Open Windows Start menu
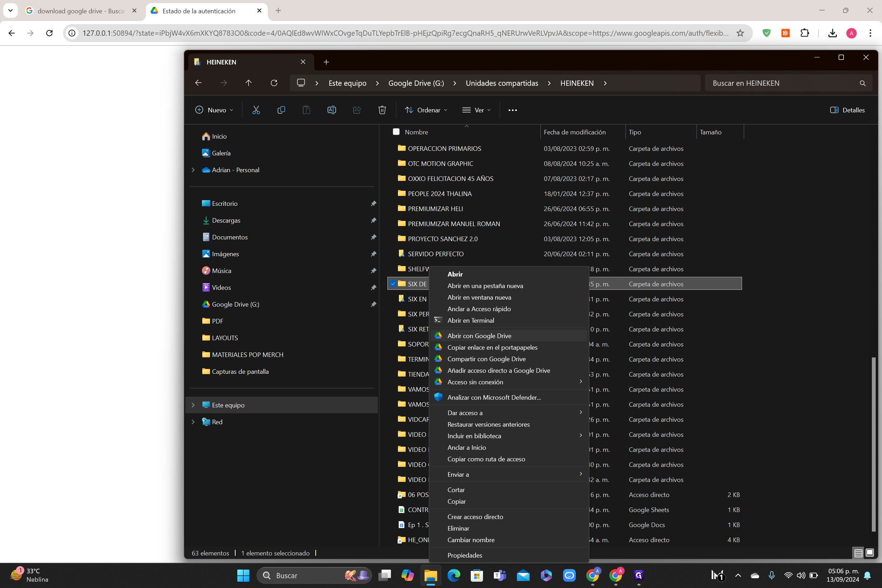The image size is (882, 588). pos(243,575)
